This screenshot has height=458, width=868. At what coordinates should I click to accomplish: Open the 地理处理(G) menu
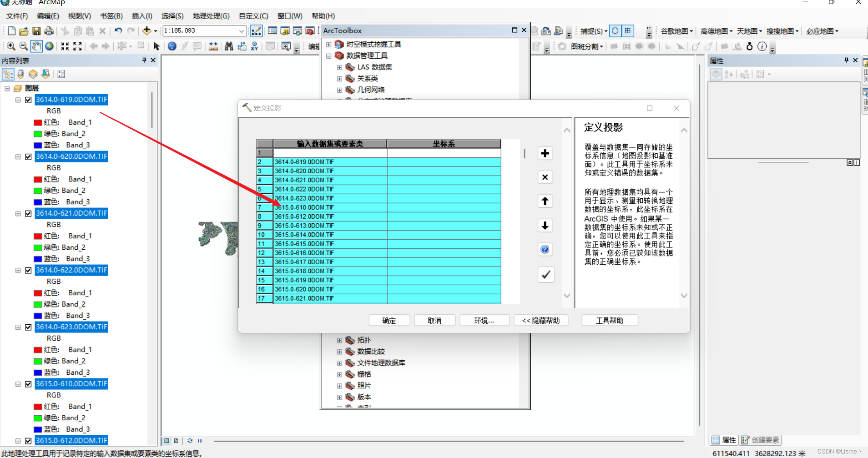(x=211, y=16)
